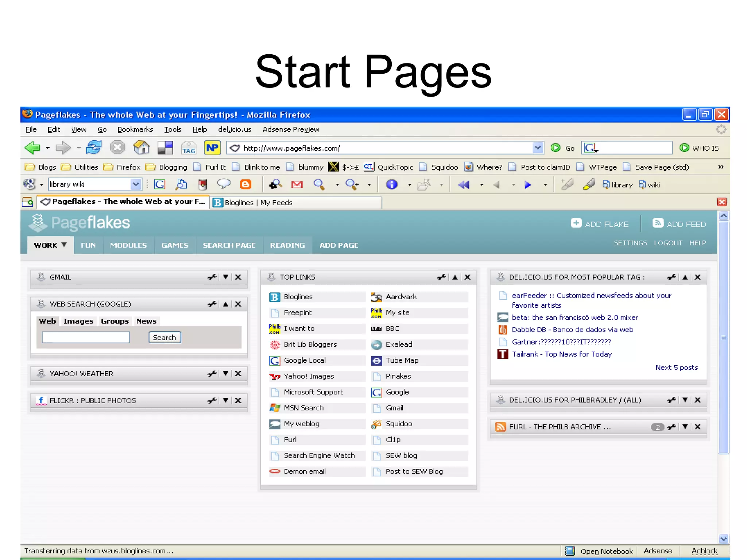Open the Bookmarks menu
Viewport: 747px width, 560px height.
pos(135,129)
